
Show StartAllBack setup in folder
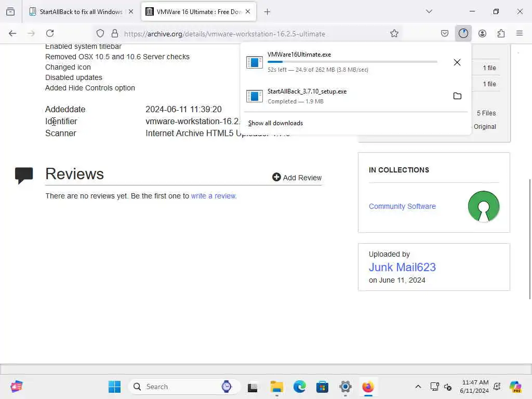(457, 96)
